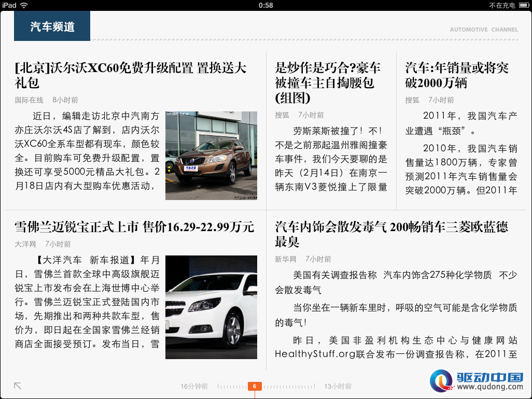532x399 pixels.
Task: Open the 豪车被撞车主自掏腰包 article headline
Action: click(328, 83)
